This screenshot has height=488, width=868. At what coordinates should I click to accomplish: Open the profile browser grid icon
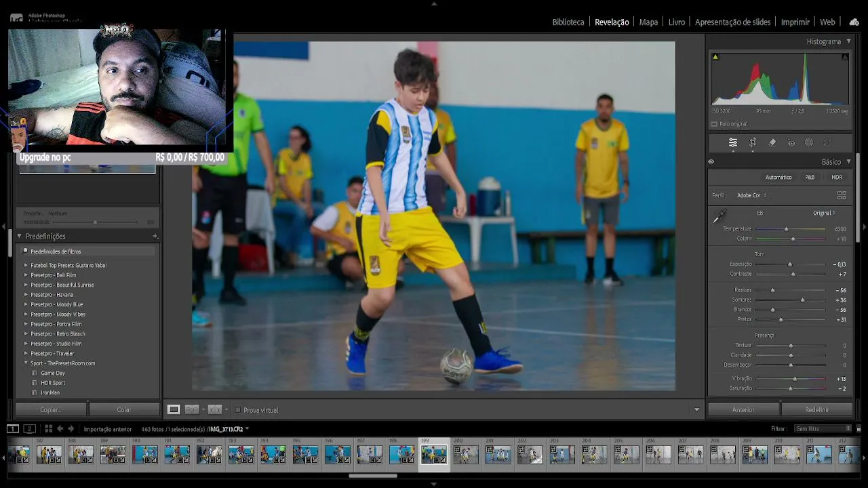coord(842,195)
